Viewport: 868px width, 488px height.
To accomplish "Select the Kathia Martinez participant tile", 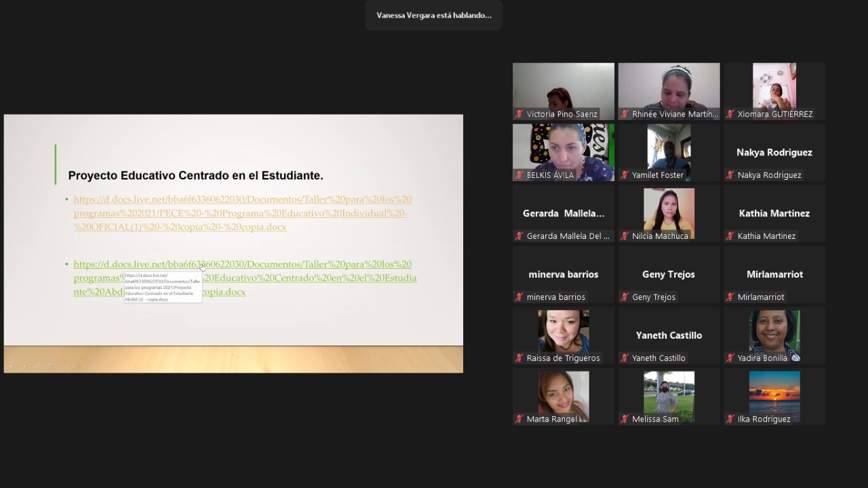I will pyautogui.click(x=774, y=213).
